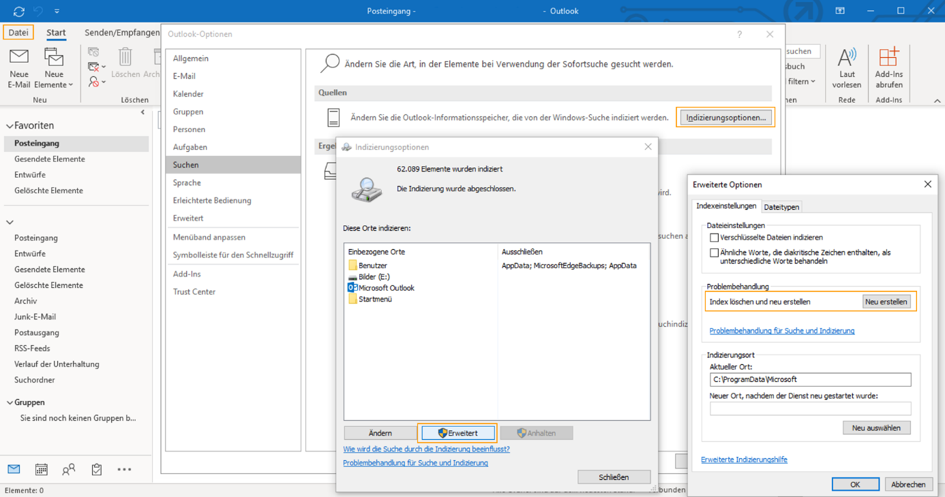The height and width of the screenshot is (497, 945).
Task: Close the Erweiterte Optionen dialog
Action: click(x=928, y=184)
